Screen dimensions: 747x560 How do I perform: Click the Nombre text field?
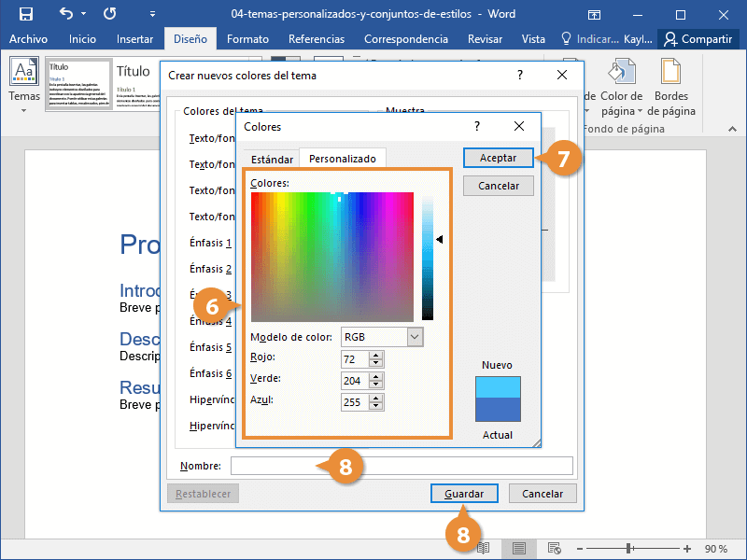[402, 466]
